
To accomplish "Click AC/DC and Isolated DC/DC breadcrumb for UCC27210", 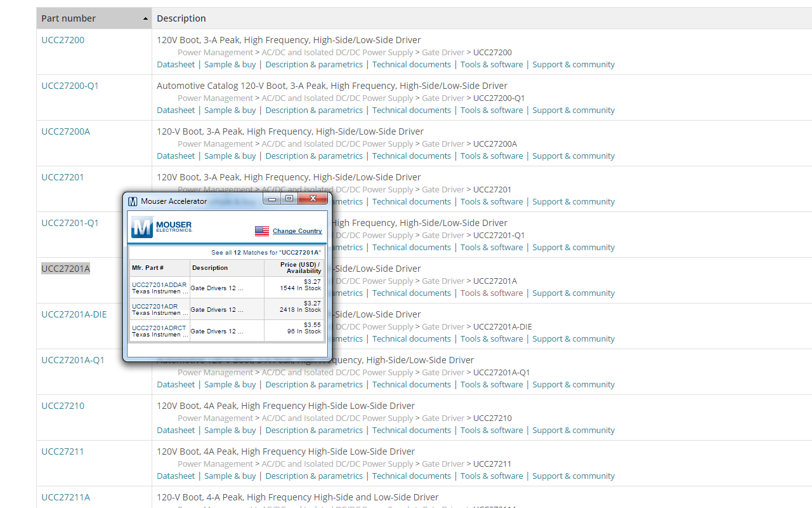I will coord(337,418).
